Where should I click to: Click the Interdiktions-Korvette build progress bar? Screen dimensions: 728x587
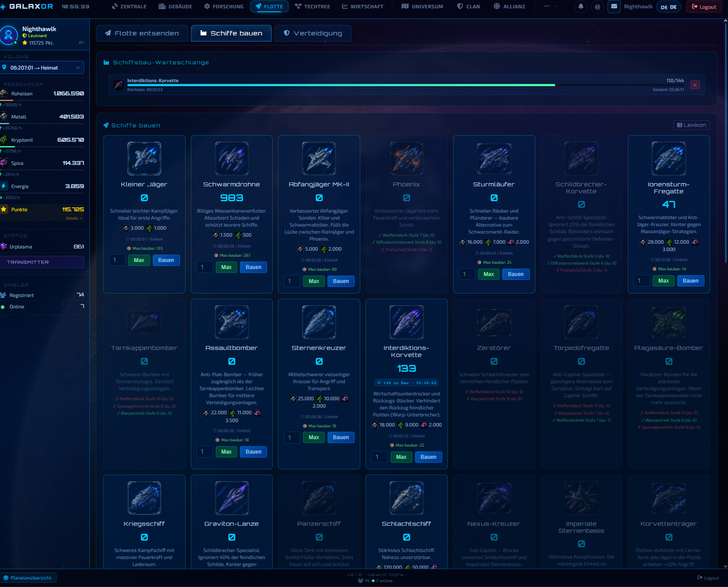click(x=405, y=85)
